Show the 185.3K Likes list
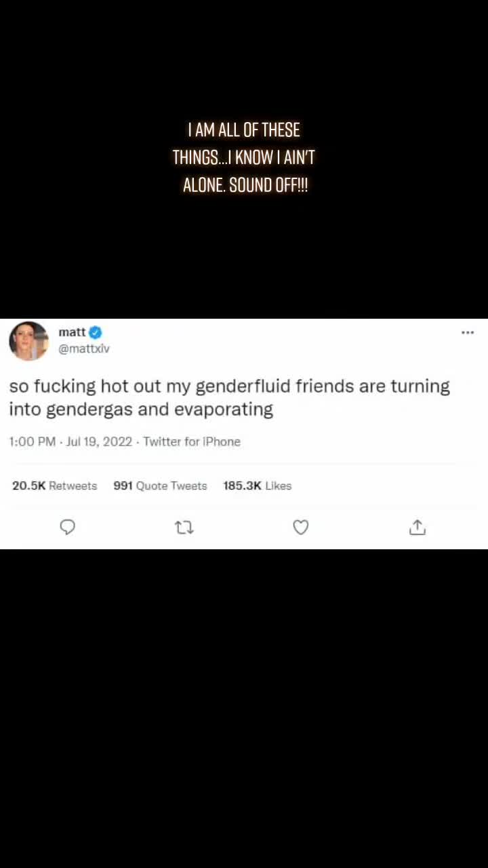 pyautogui.click(x=258, y=486)
